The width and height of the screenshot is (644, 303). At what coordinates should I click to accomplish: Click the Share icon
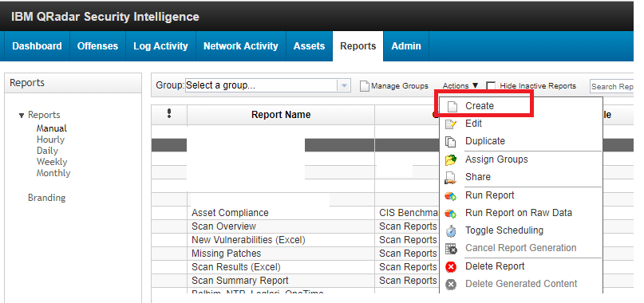(x=451, y=177)
